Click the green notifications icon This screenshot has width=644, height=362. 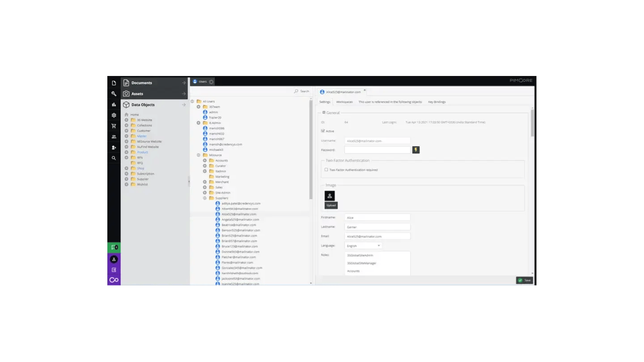pyautogui.click(x=114, y=247)
